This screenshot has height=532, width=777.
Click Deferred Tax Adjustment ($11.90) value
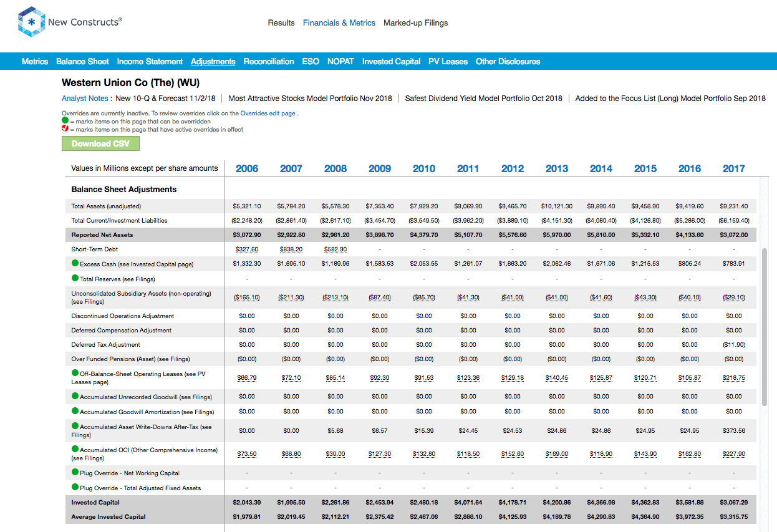[734, 344]
